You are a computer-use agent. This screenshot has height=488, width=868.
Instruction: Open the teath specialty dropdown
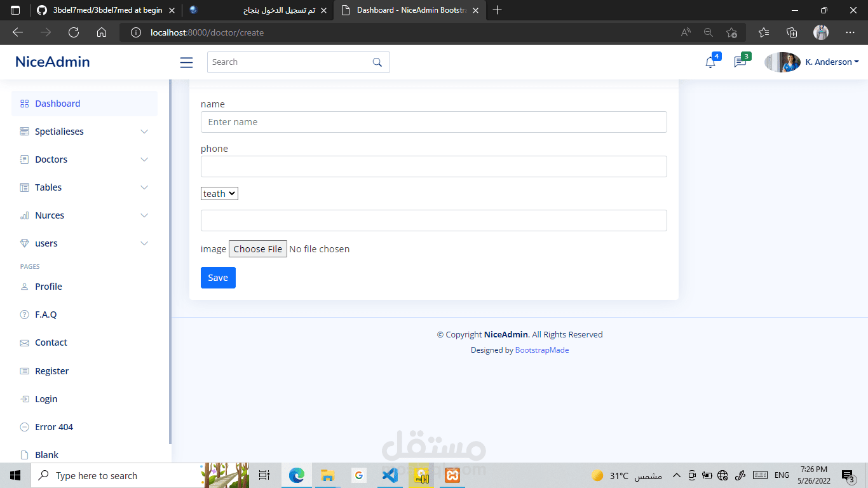(219, 194)
